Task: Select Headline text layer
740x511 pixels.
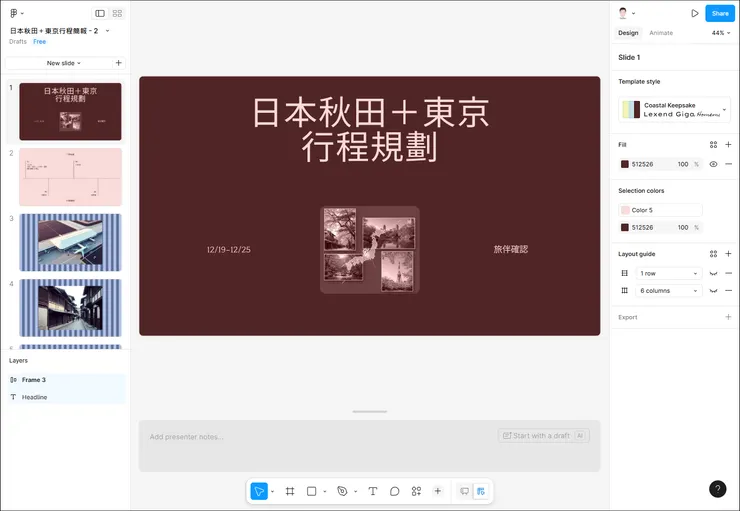Action: click(66, 397)
